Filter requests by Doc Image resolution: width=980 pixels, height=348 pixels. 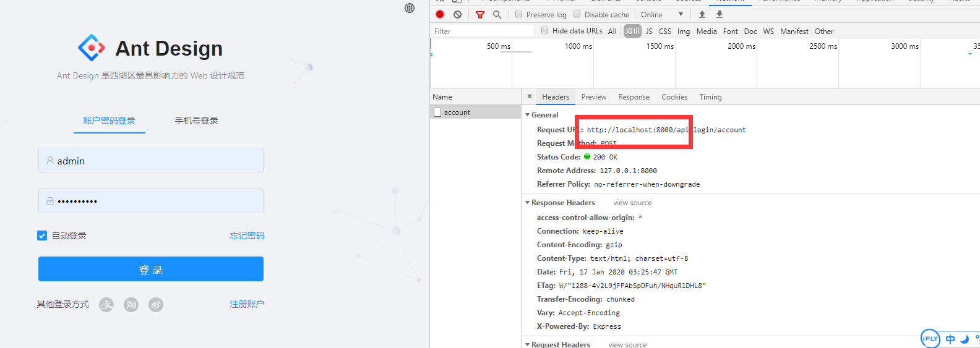click(750, 31)
